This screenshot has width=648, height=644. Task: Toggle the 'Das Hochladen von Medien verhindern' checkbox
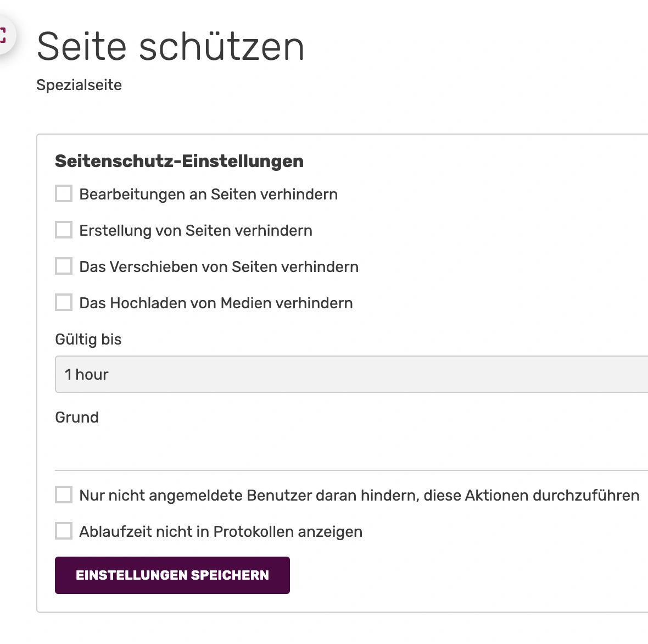click(64, 303)
